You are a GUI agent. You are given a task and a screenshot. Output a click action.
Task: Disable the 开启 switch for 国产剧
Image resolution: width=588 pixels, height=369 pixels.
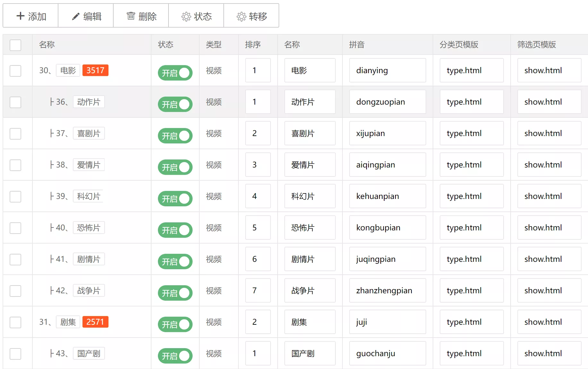pos(175,356)
